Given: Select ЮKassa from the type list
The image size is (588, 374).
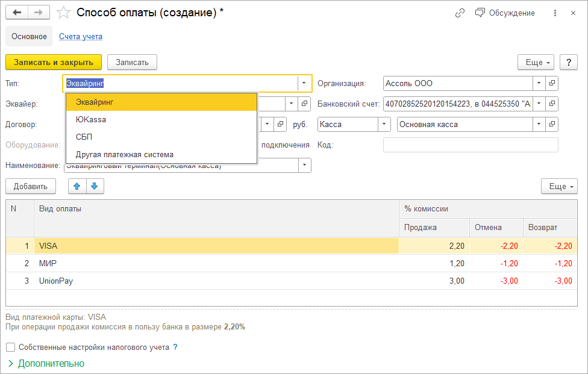Looking at the screenshot, I should coord(91,119).
